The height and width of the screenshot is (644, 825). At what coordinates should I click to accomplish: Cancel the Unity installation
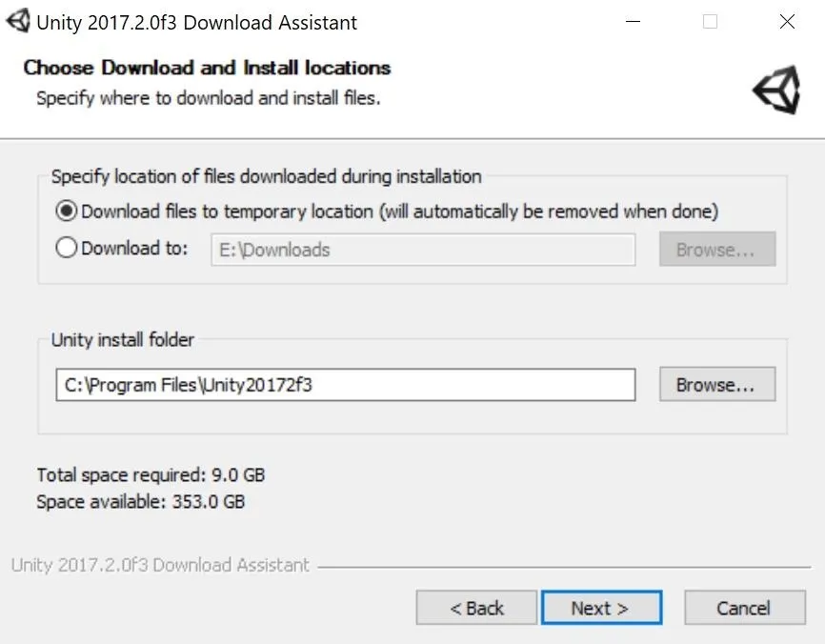click(x=744, y=608)
